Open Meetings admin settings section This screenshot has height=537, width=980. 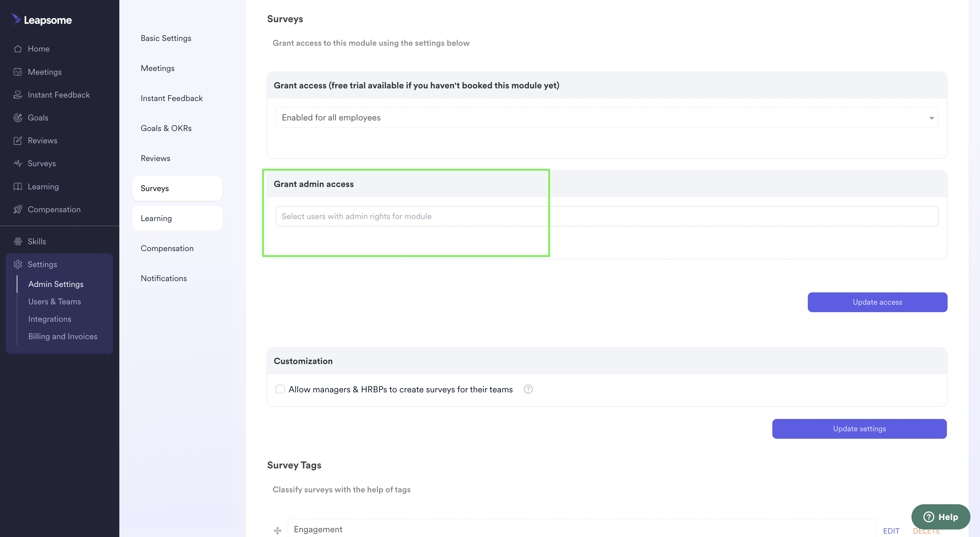pyautogui.click(x=158, y=68)
